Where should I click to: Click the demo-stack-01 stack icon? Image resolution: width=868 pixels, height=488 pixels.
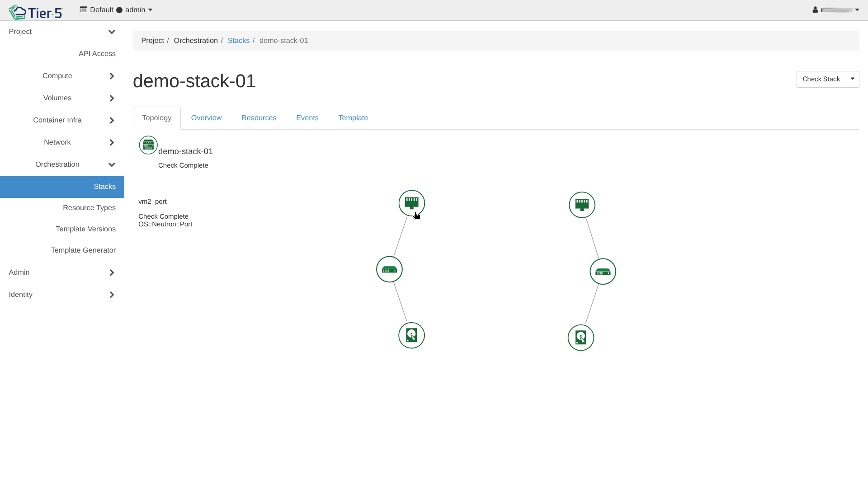pos(148,145)
